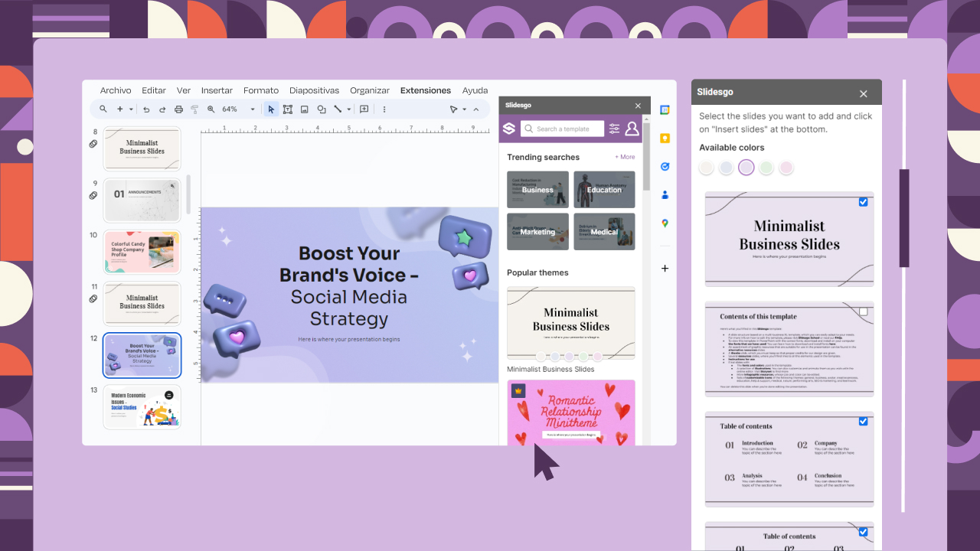Open Google Calendar from the side panel
980x551 pixels.
point(665,109)
